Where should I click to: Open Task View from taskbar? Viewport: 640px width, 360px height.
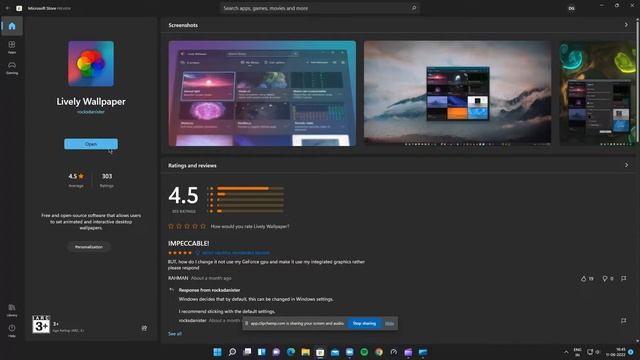247,352
